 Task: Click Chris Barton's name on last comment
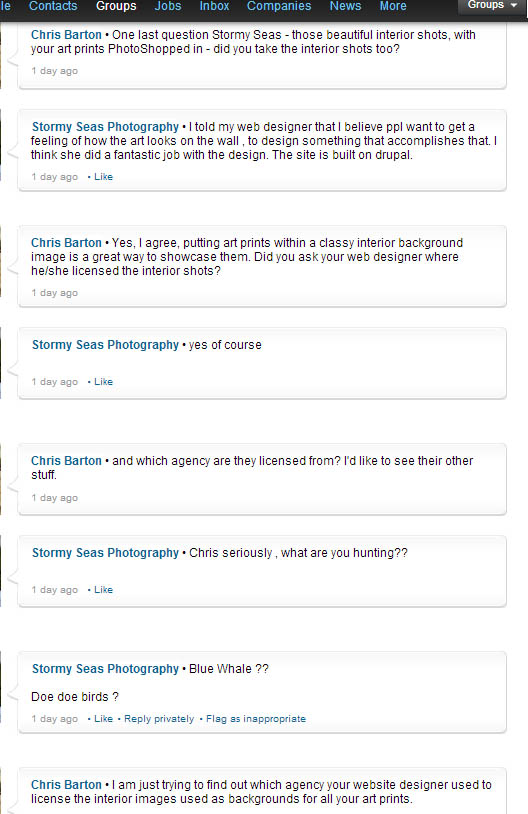(x=66, y=785)
